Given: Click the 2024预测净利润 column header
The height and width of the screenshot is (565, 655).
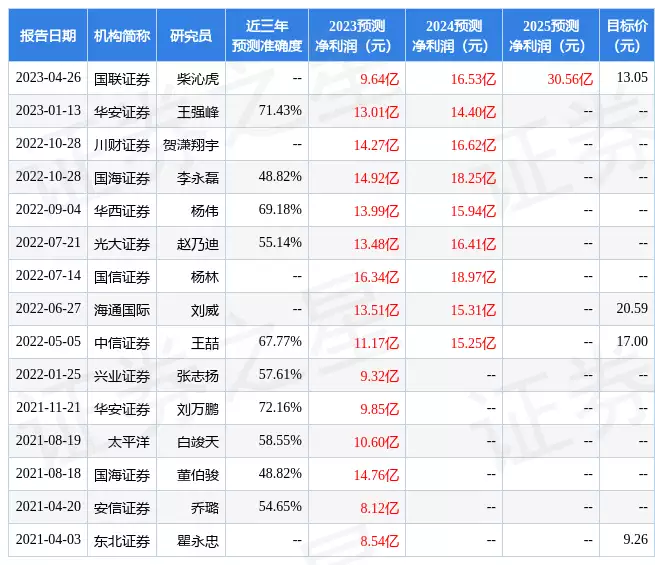Looking at the screenshot, I should pos(454,35).
